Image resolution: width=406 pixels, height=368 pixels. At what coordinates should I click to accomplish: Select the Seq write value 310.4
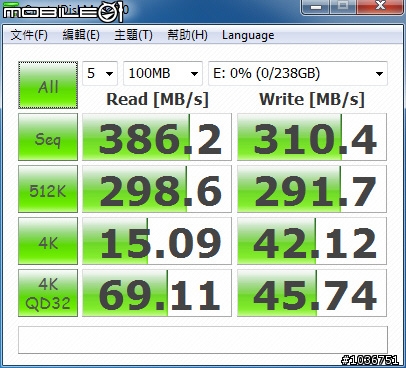312,137
